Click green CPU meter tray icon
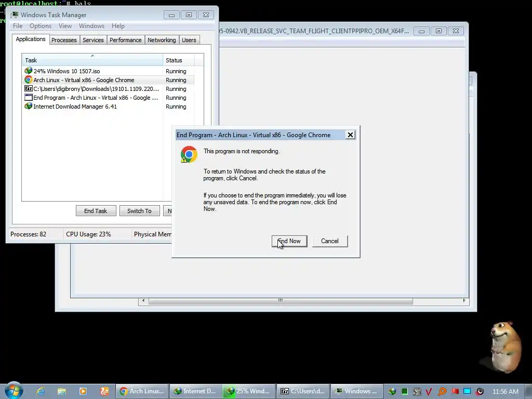Viewport: 532px width, 399px height. click(x=404, y=391)
